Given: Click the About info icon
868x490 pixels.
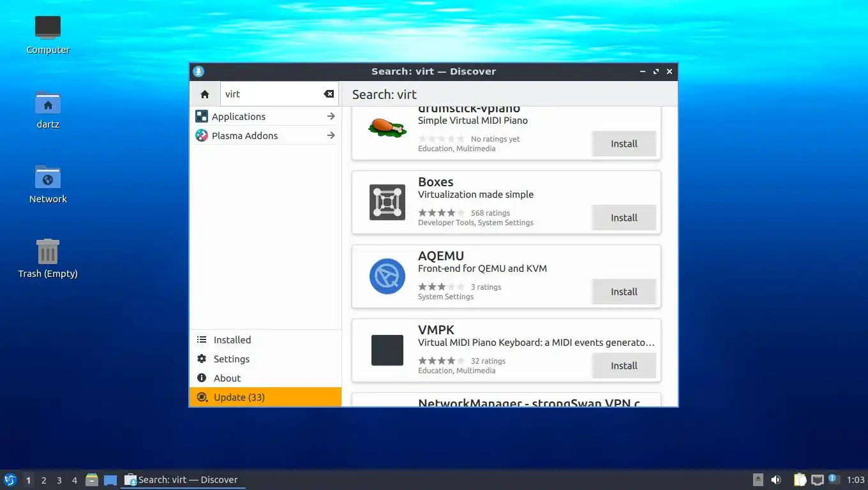Looking at the screenshot, I should tap(202, 378).
